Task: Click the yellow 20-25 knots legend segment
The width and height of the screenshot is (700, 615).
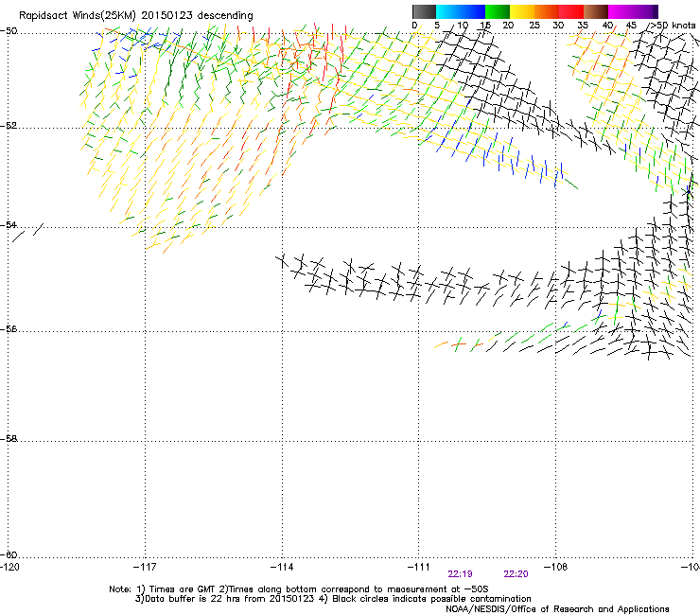Action: tap(522, 11)
